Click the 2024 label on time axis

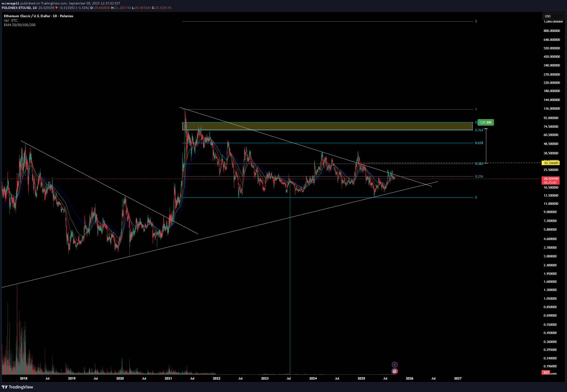313,378
